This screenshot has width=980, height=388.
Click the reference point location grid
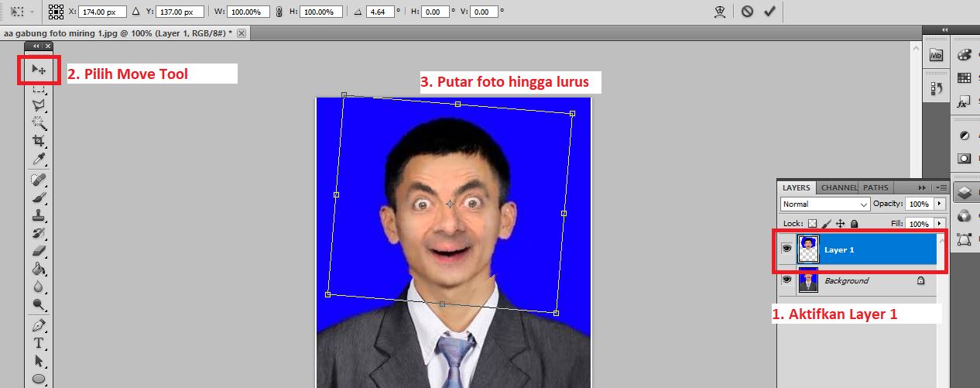pos(55,12)
